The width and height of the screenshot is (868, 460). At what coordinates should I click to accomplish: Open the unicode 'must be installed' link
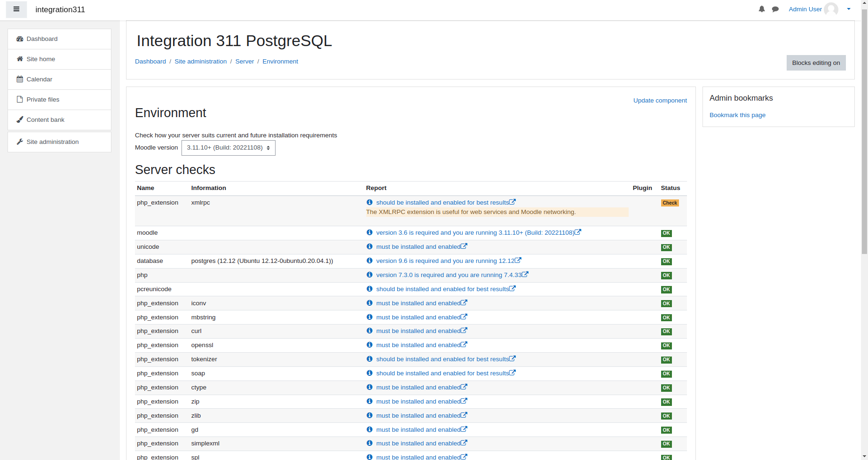[422, 247]
